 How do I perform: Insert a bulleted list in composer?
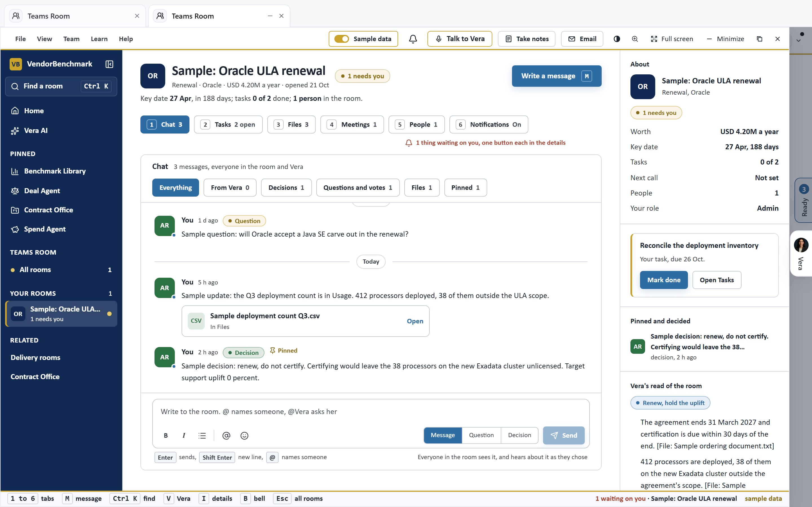point(202,435)
